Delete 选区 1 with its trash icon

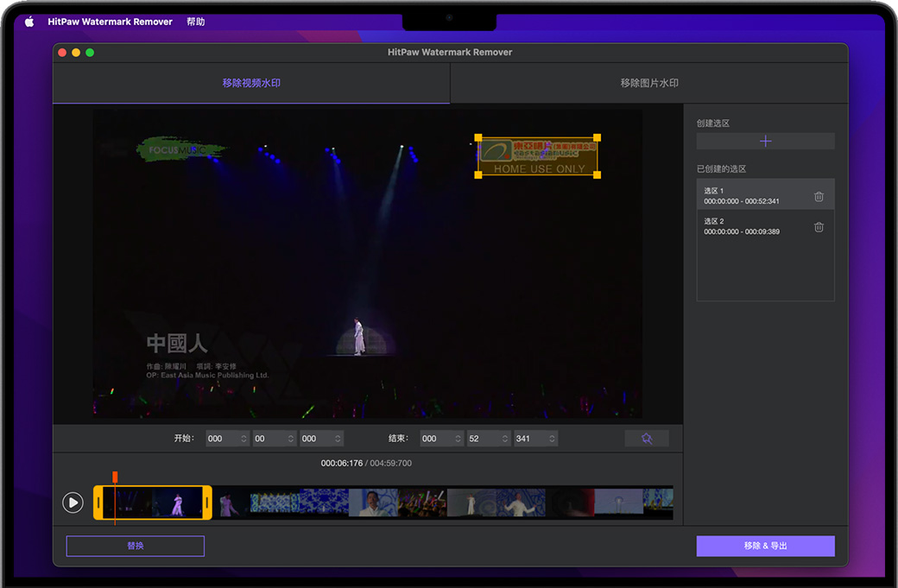click(x=819, y=197)
